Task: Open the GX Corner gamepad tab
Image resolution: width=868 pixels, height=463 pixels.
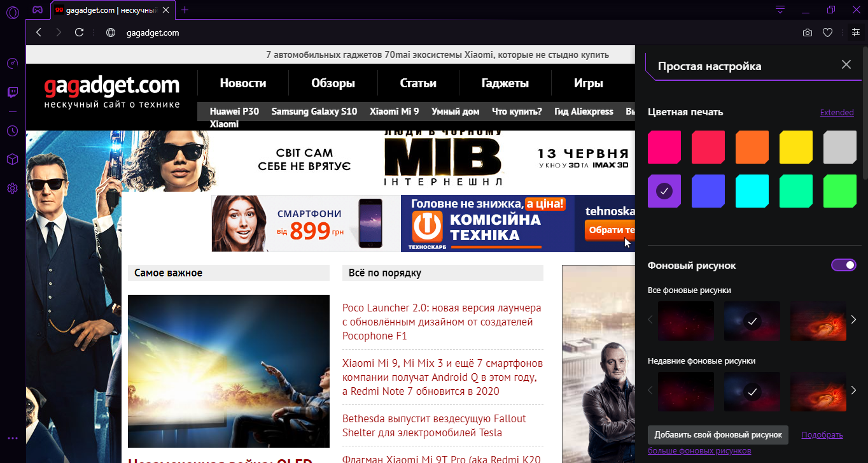Action: pos(38,10)
